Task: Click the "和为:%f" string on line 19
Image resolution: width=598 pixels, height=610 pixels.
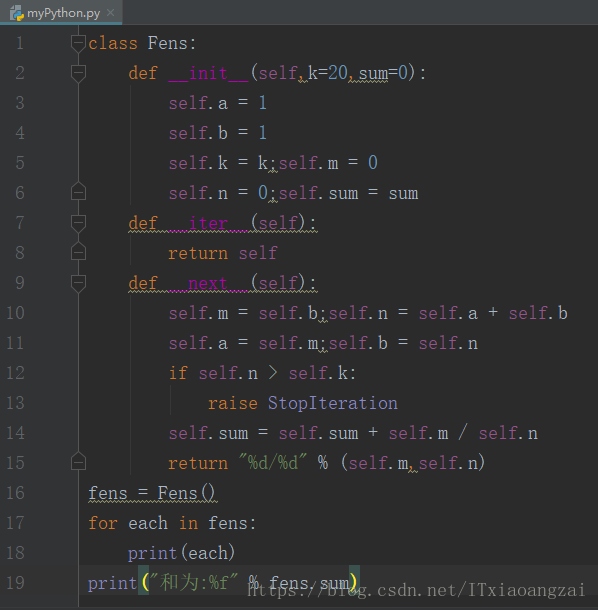Action: tap(194, 583)
